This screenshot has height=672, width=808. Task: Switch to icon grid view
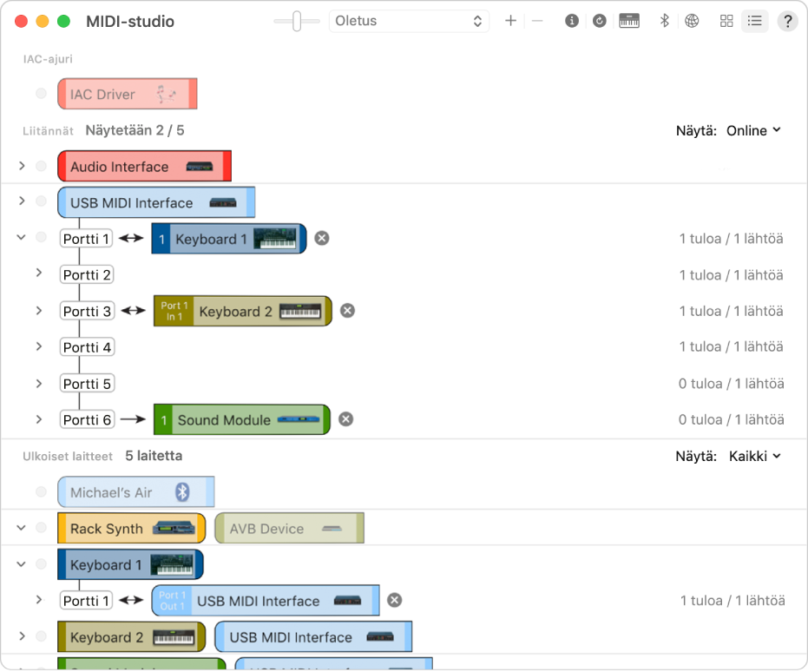tap(726, 21)
